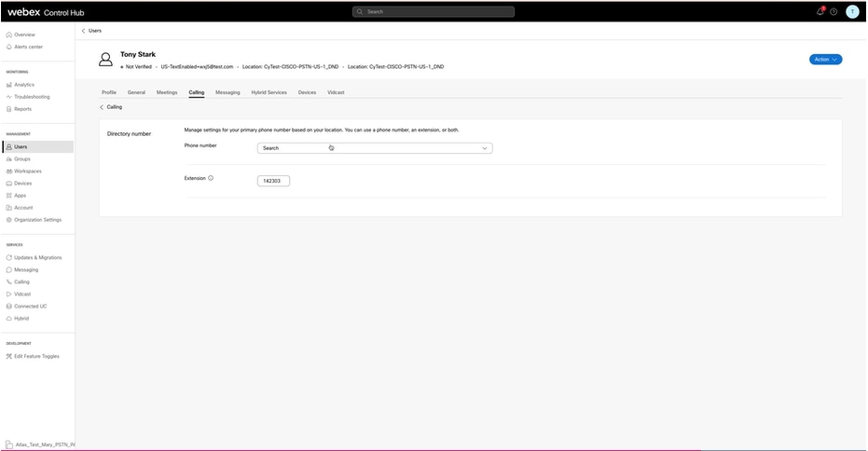Go back via the Calling chevron

pos(102,107)
